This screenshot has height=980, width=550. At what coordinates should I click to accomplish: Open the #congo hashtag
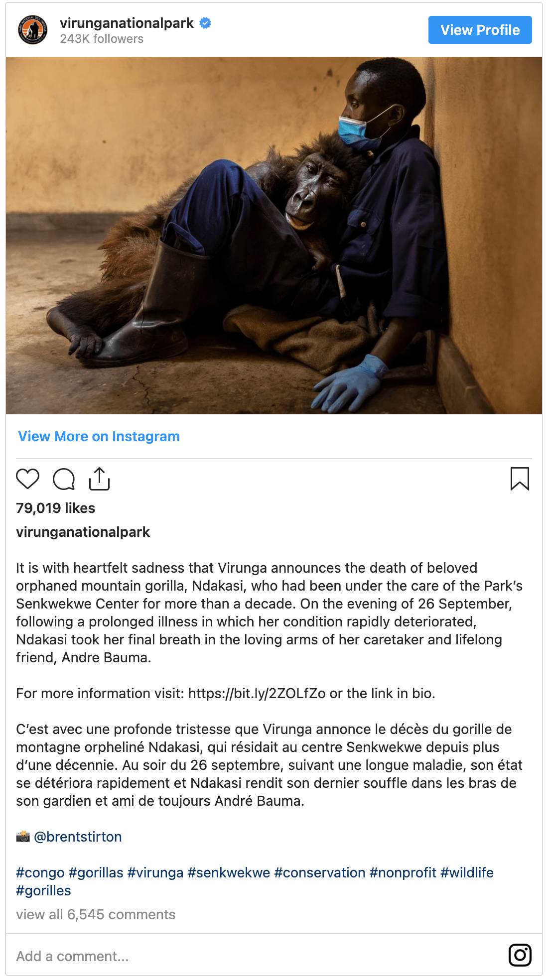coord(40,872)
